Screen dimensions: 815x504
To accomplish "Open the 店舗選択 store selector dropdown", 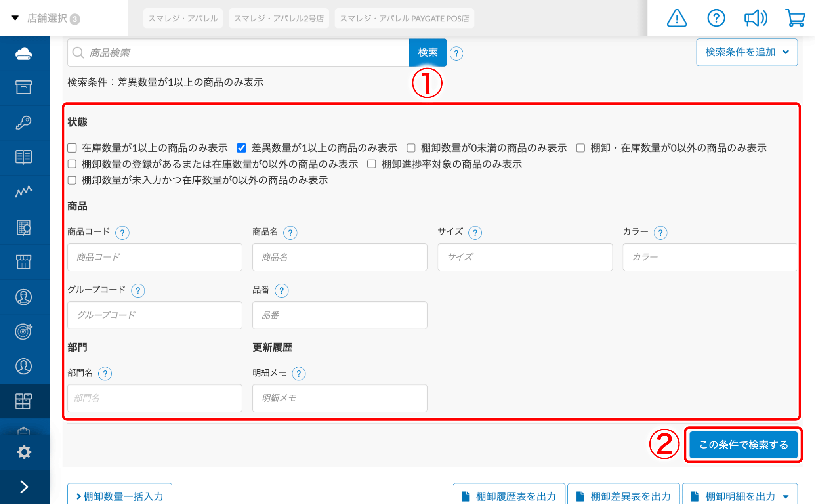I will pyautogui.click(x=46, y=18).
